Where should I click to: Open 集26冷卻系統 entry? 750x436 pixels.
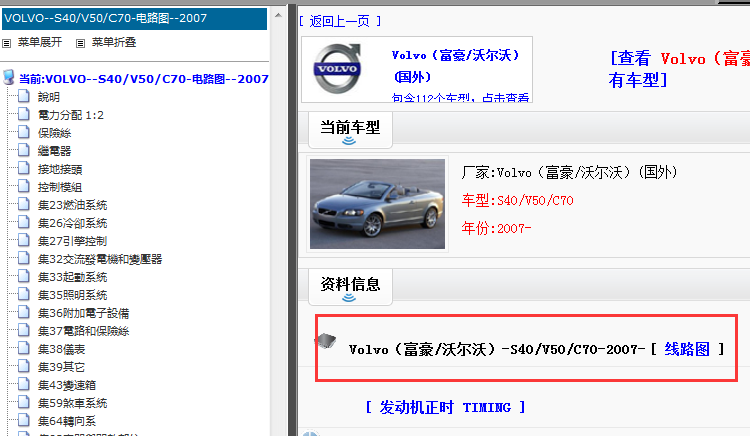tap(73, 223)
